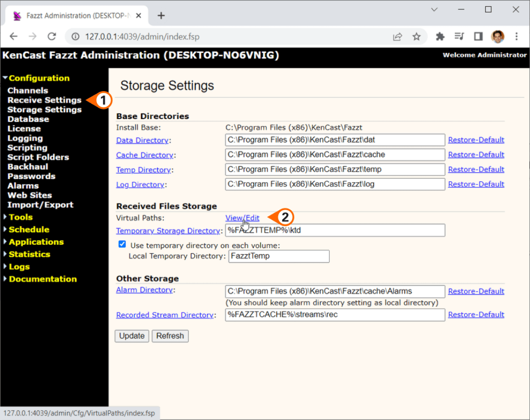Expand the Applications section
The height and width of the screenshot is (420, 530).
(x=34, y=242)
